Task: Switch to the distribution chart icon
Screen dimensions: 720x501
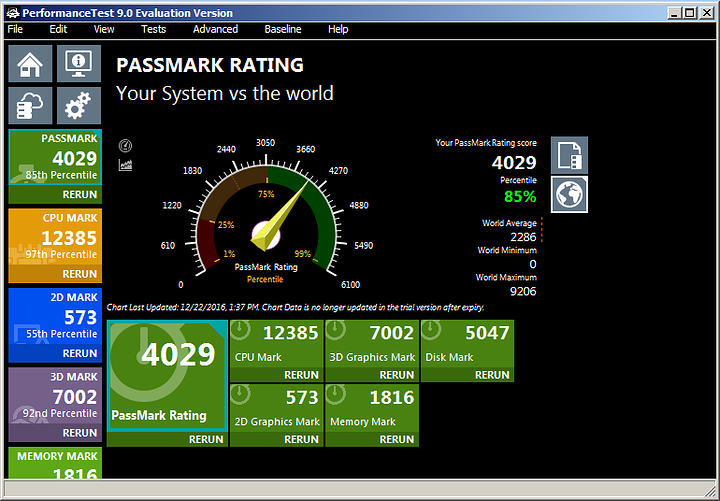Action: tap(125, 165)
